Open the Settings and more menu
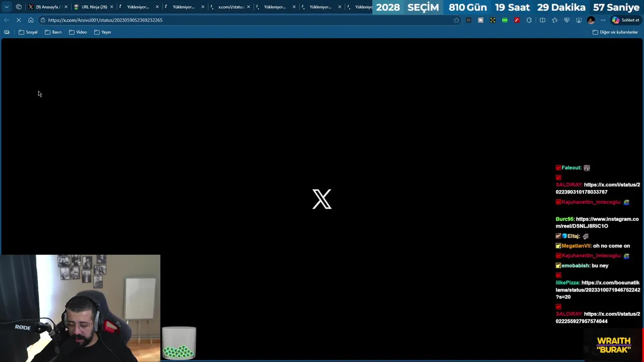This screenshot has width=644, height=362. [603, 20]
